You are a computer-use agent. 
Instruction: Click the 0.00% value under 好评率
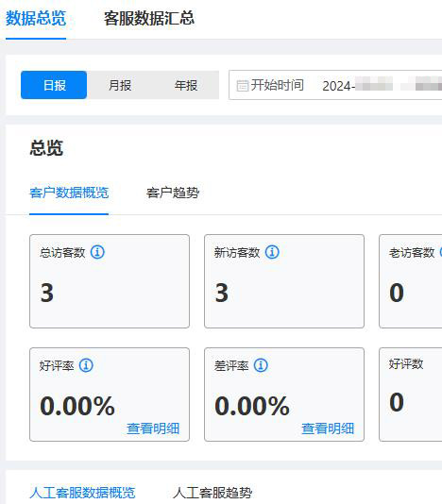click(77, 406)
